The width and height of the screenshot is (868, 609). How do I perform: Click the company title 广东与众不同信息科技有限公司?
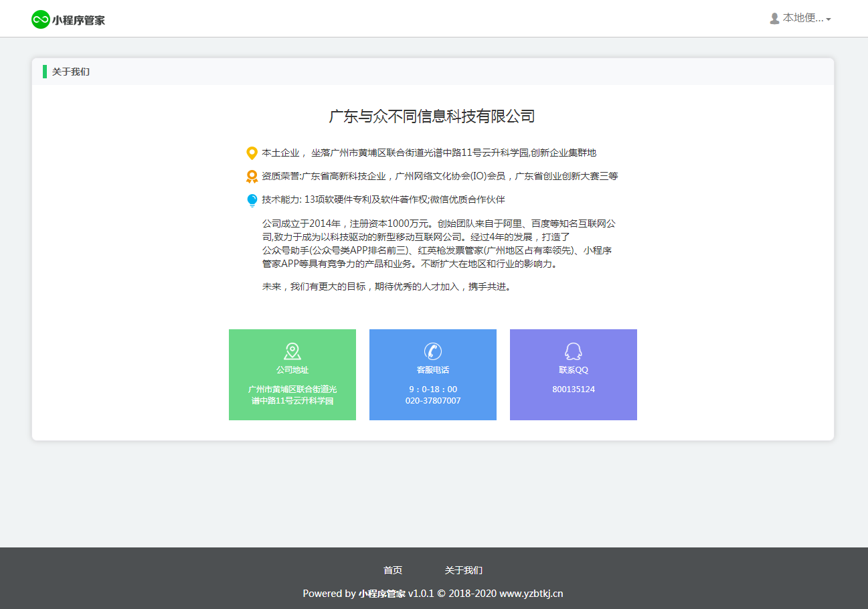(x=432, y=116)
